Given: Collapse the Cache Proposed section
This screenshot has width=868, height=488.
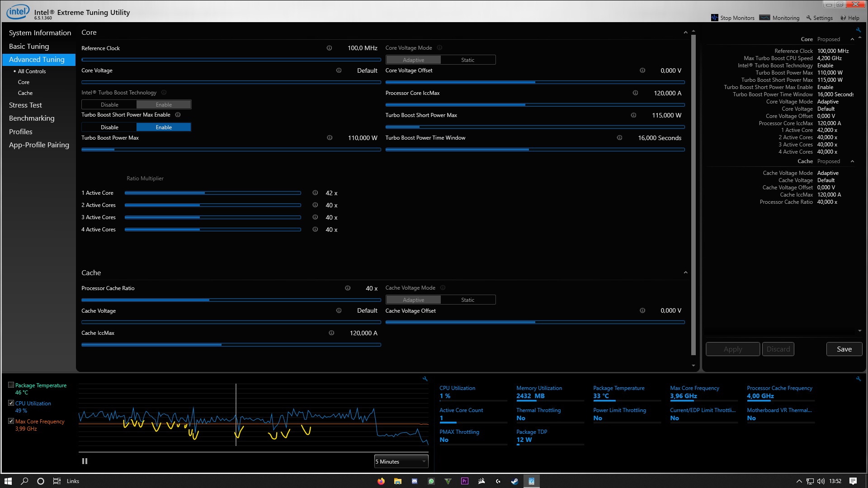Looking at the screenshot, I should tap(853, 161).
